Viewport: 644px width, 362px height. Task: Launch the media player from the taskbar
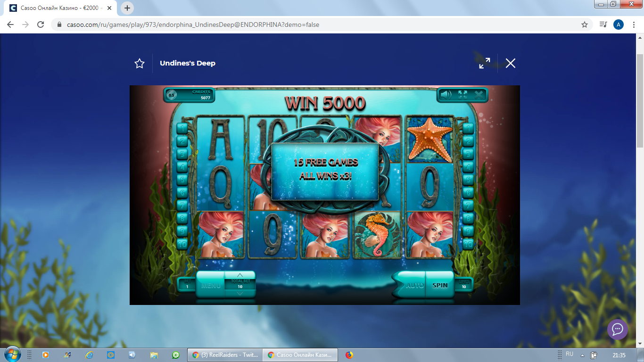[46, 355]
